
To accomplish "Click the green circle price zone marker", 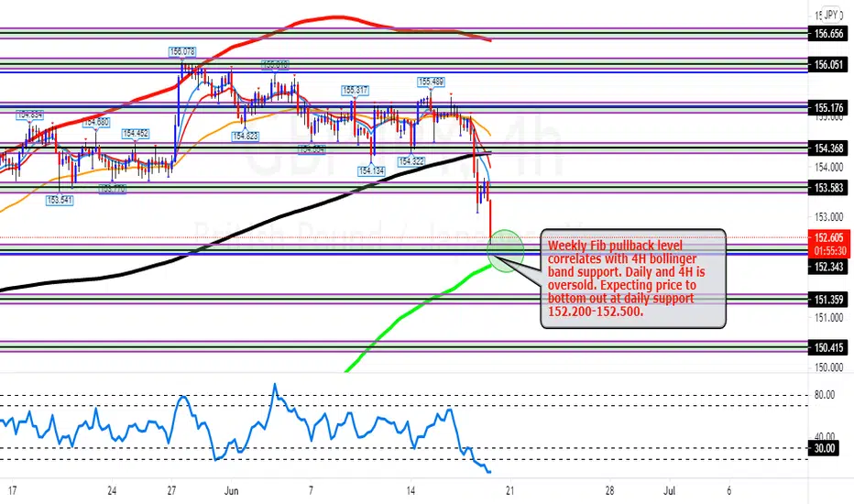I will coord(506,251).
